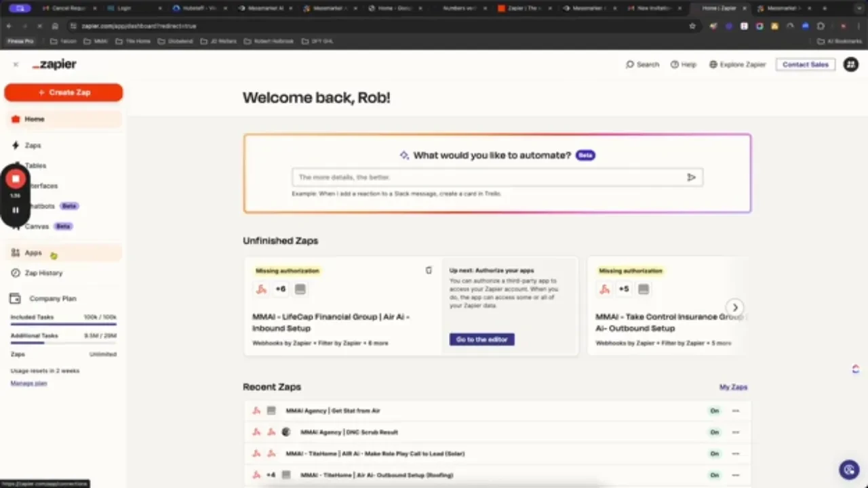868x488 pixels.
Task: Open MMAI Agency Get Stat from Air
Action: (x=333, y=411)
